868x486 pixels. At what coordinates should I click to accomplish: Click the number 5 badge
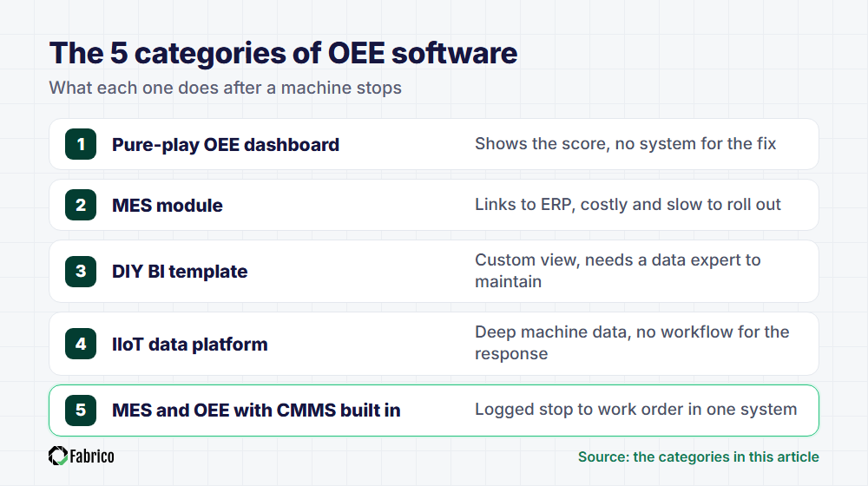pos(81,410)
